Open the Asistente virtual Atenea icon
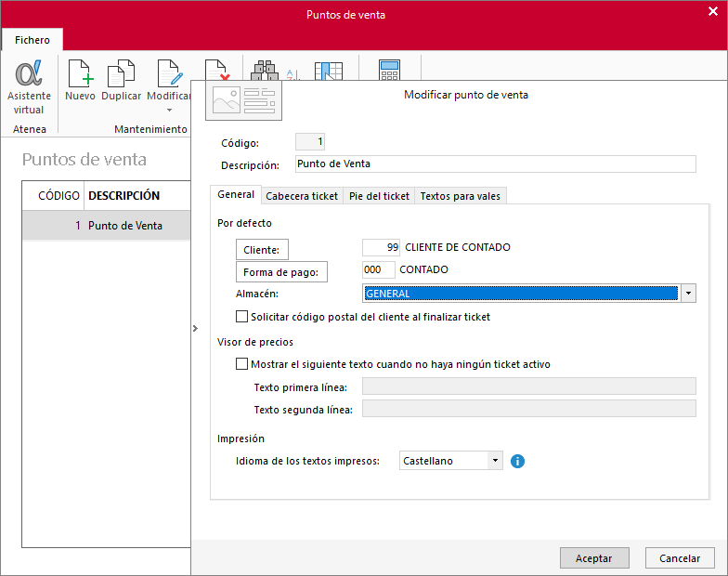Viewport: 728px width, 576px height. pyautogui.click(x=29, y=73)
